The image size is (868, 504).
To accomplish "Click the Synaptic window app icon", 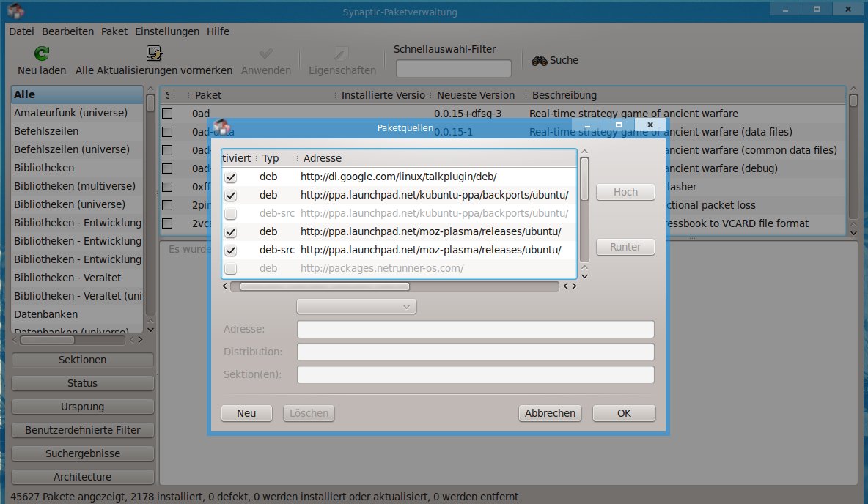I will pos(15,10).
